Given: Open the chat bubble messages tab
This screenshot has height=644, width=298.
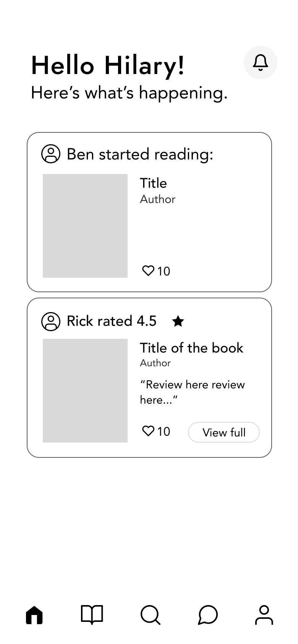Looking at the screenshot, I should (208, 615).
